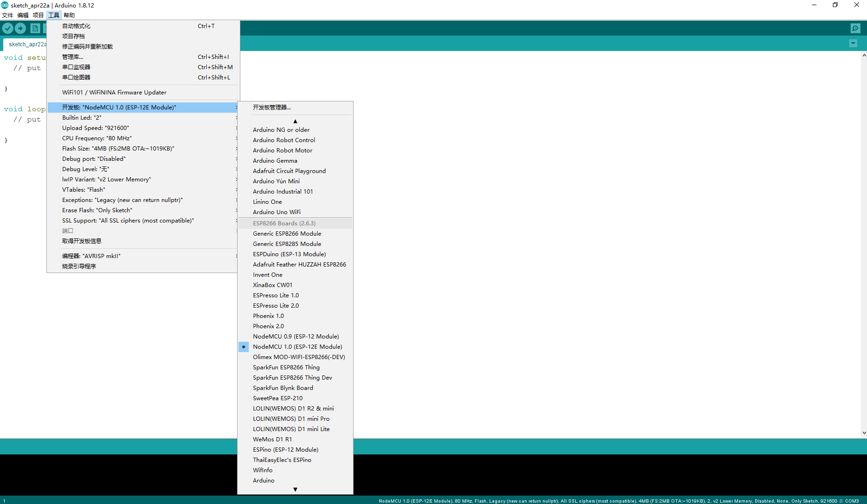Choose LOLIN(WEMOS) D1 R2 & mini board
Image resolution: width=867 pixels, height=504 pixels.
click(296, 409)
